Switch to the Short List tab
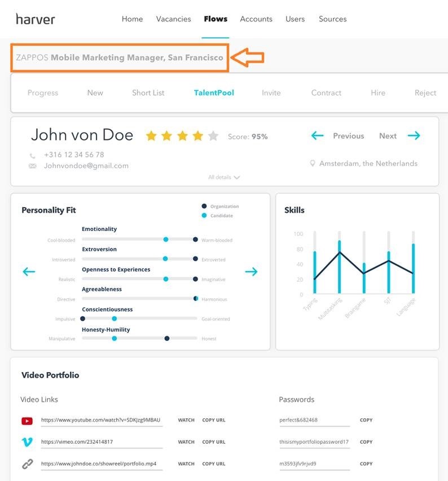448x481 pixels. (x=148, y=93)
